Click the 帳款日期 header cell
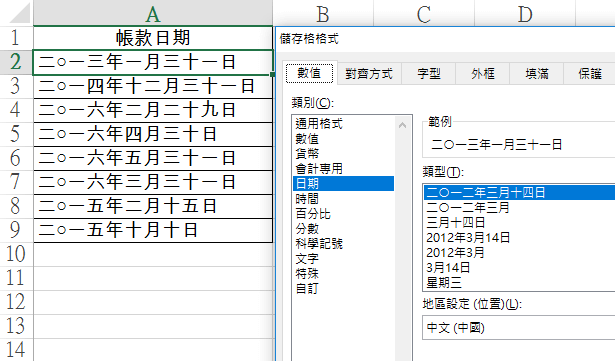The width and height of the screenshot is (615, 361). 153,38
